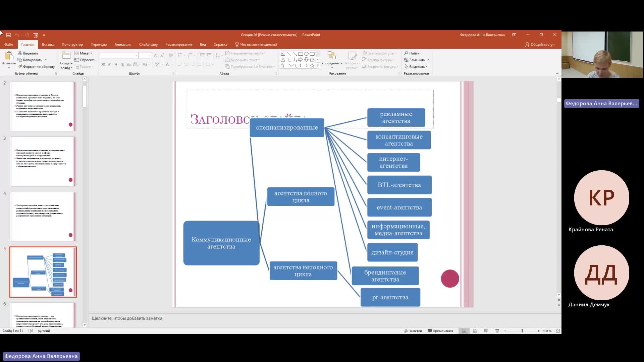Image resolution: width=644 pixels, height=362 pixels.
Task: Adjust the zoom slider handle in status bar
Action: [x=522, y=331]
